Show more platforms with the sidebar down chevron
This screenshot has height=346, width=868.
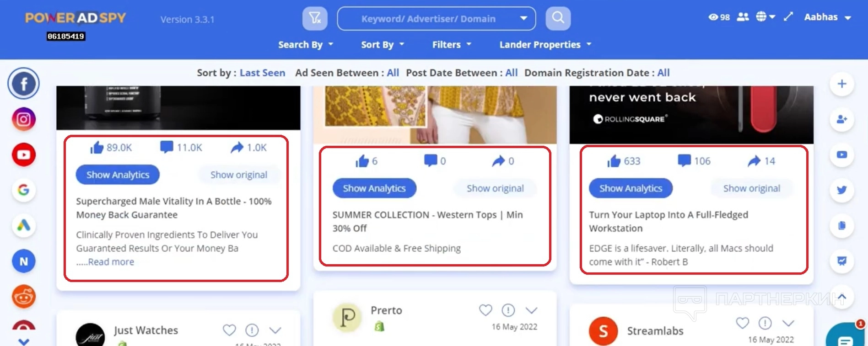click(24, 341)
